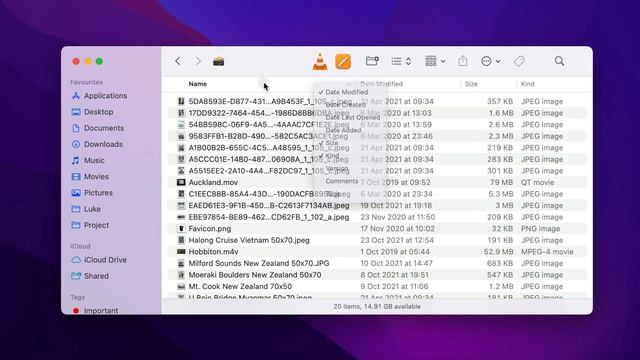This screenshot has width=640, height=360.
Task: Click status bar '20 items, 14.91 GB available'
Action: point(377,307)
